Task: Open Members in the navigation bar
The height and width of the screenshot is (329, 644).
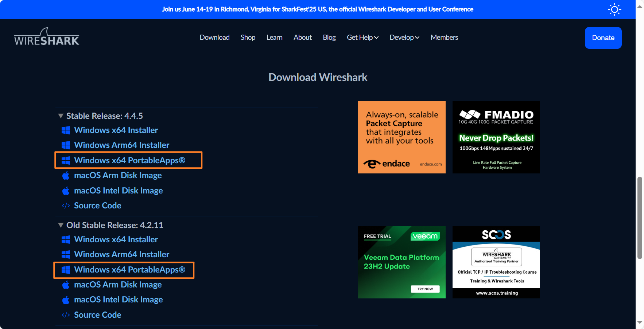Action: point(444,38)
